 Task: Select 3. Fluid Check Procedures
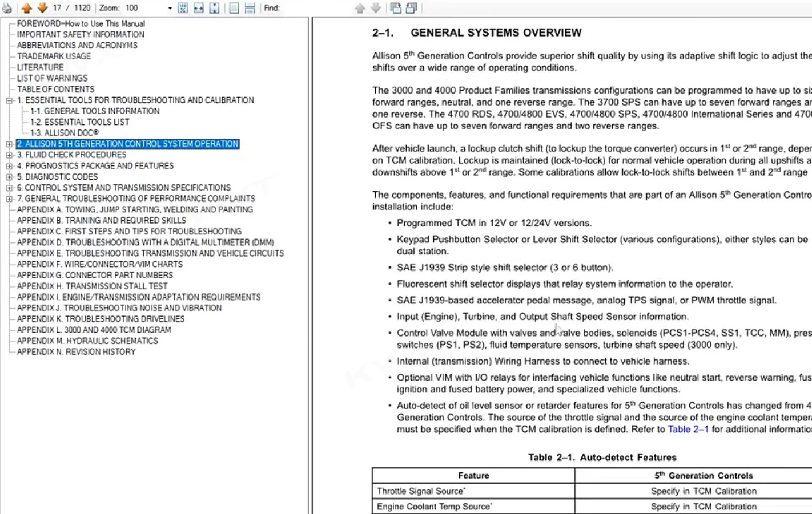pos(71,155)
